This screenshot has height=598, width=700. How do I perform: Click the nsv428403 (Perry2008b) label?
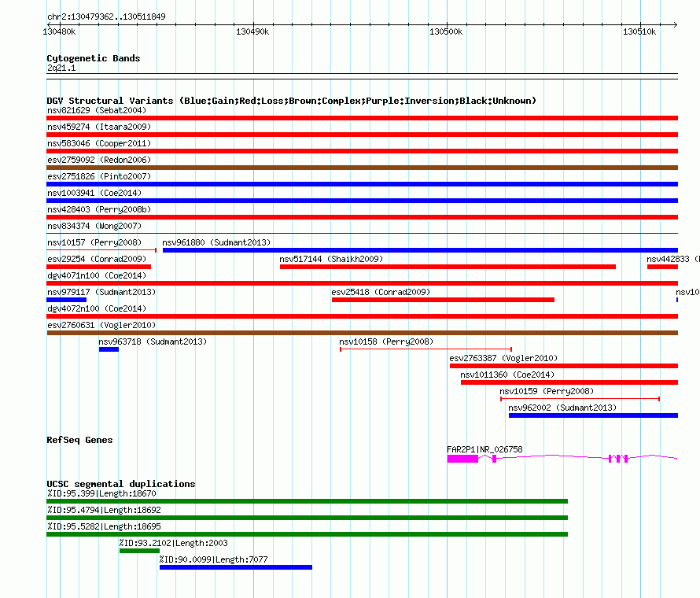[x=98, y=209]
